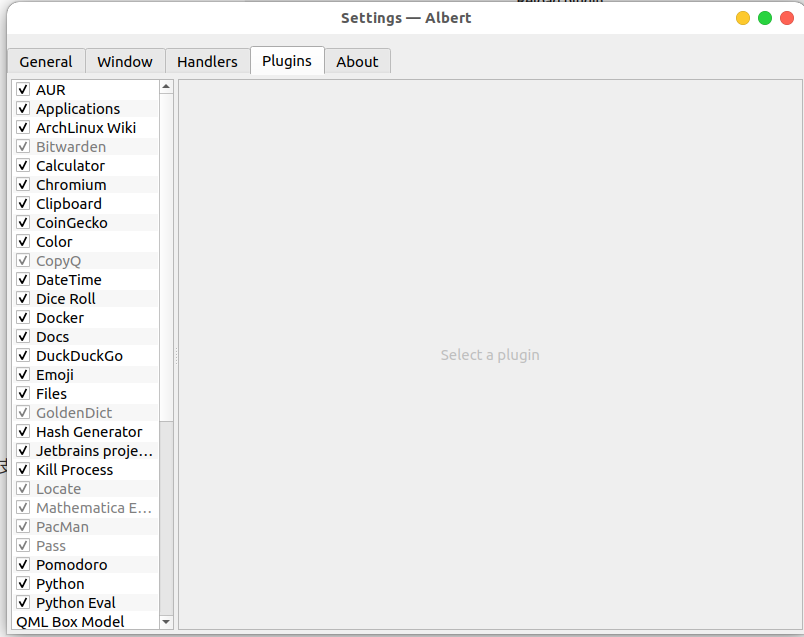Viewport: 804px width, 637px height.
Task: Toggle the Docs plugin checkbox
Action: (23, 336)
